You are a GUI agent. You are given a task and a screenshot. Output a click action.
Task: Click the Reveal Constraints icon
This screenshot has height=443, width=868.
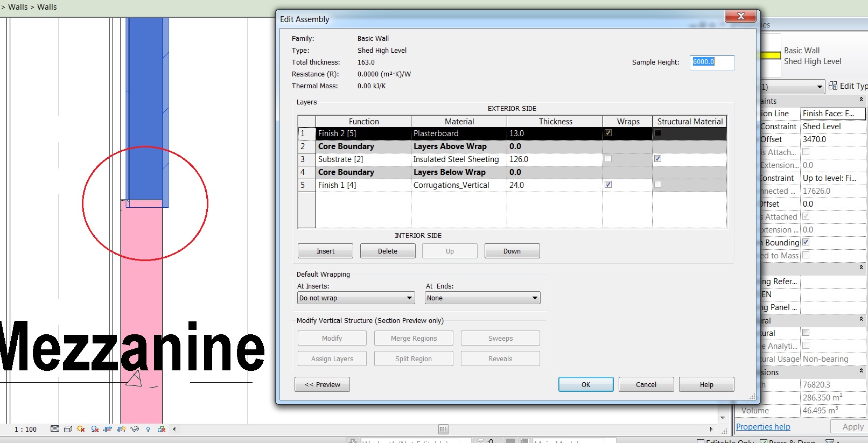[x=162, y=429]
